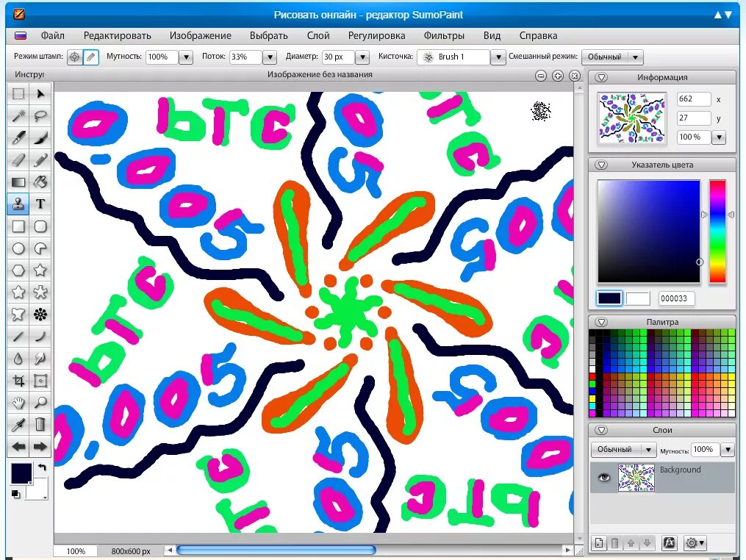
Task: Open the Диаметр diameter dropdown
Action: click(362, 57)
